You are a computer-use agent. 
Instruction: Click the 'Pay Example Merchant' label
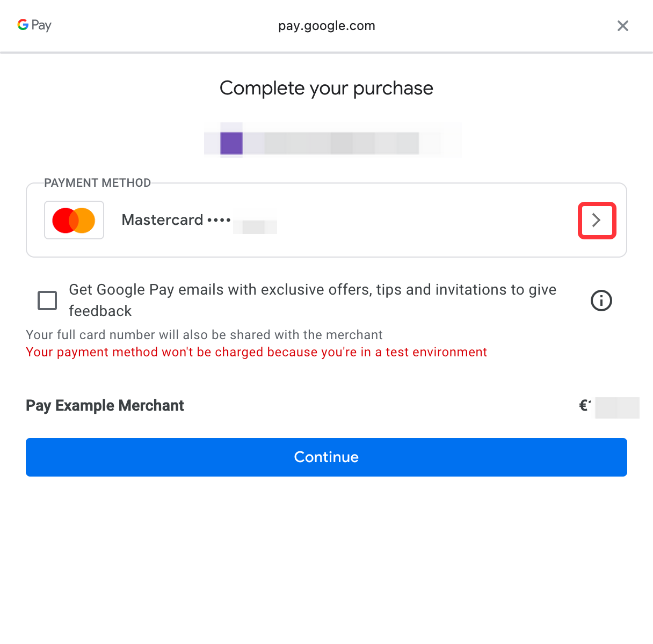tap(105, 406)
